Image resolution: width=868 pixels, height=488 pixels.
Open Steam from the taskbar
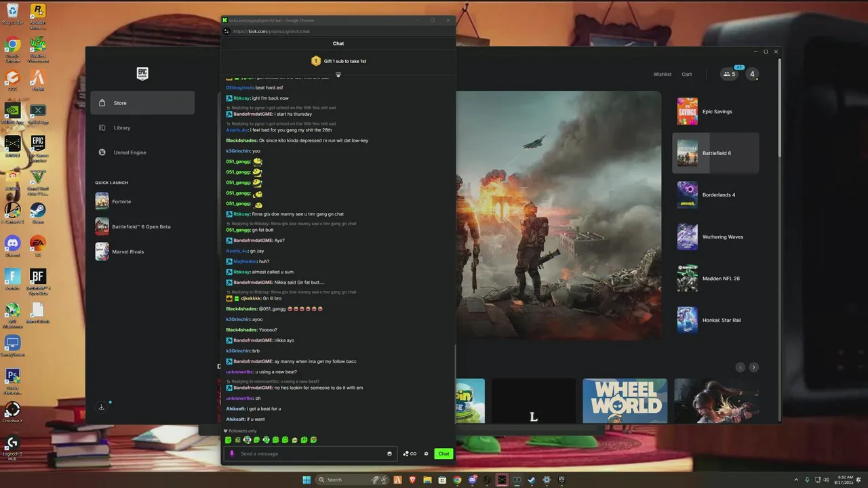(x=532, y=480)
